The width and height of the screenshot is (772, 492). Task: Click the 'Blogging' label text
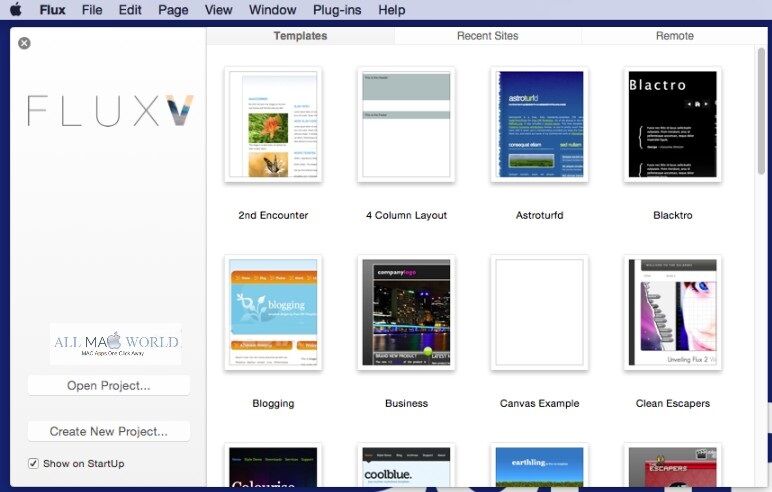[273, 403]
